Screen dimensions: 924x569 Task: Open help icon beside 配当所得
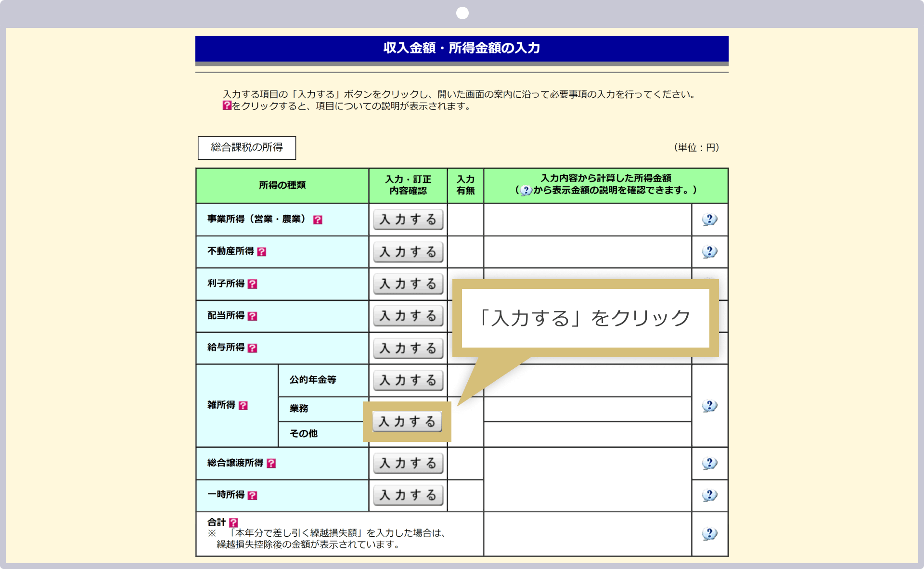point(252,316)
